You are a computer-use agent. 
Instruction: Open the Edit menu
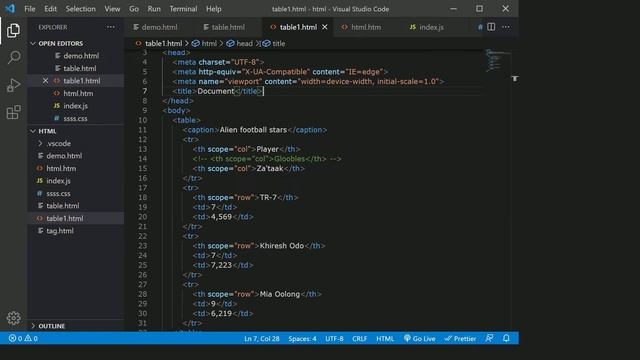[51, 9]
